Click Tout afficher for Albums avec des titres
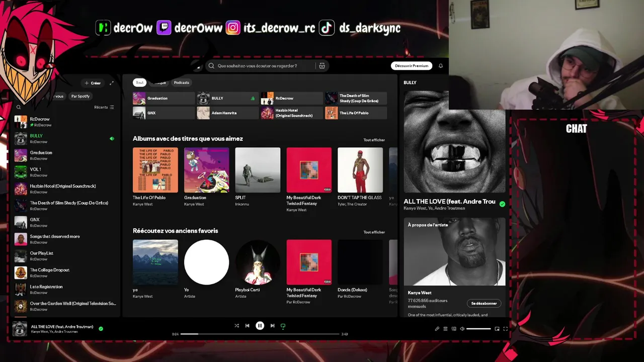644x362 pixels. [x=374, y=140]
